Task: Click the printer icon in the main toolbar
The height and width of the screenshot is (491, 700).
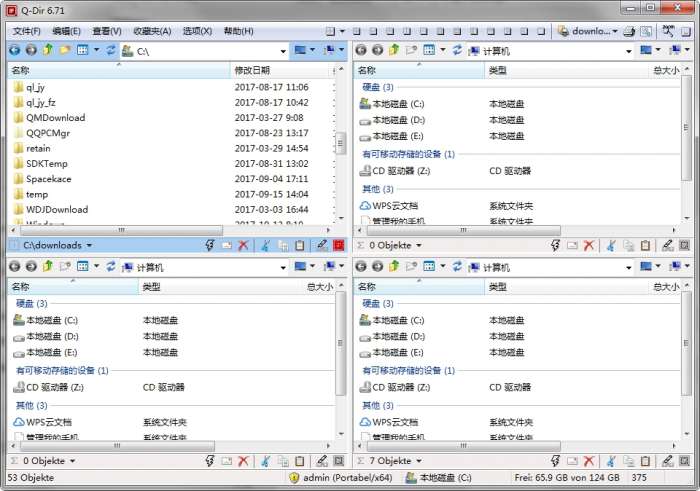Action: [629, 31]
